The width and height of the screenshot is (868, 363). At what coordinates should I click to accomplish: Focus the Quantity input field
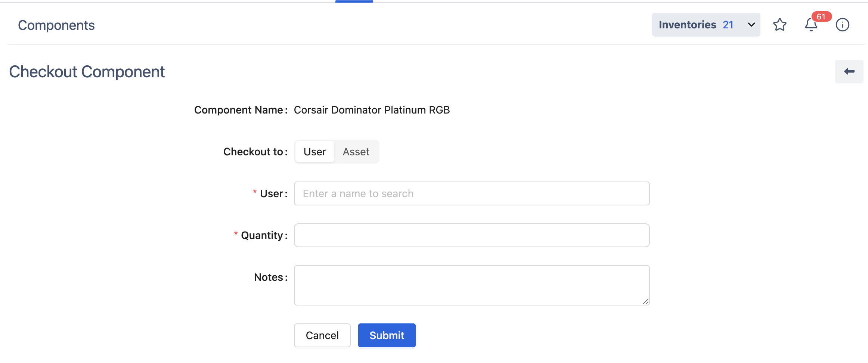pos(471,235)
